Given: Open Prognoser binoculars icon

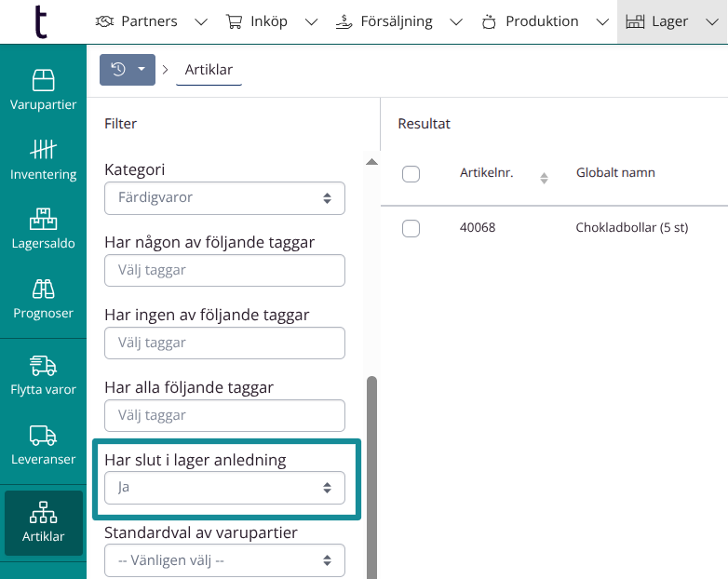Looking at the screenshot, I should pos(43,289).
